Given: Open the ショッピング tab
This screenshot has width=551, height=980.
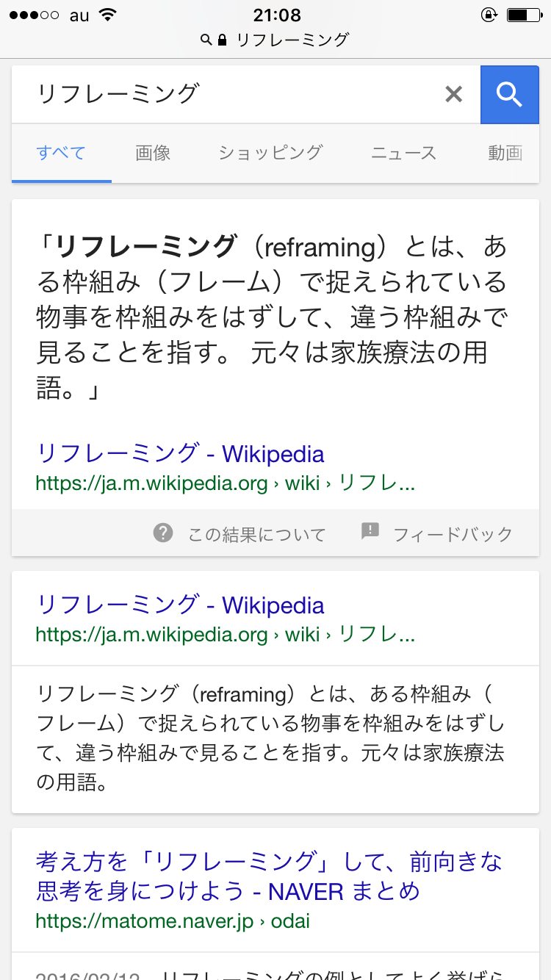Looking at the screenshot, I should pyautogui.click(x=270, y=153).
